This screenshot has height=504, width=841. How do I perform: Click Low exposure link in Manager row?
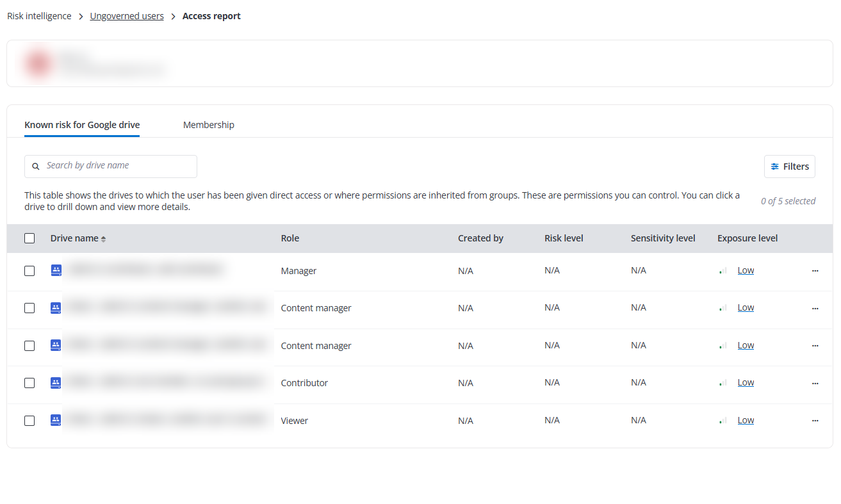(x=746, y=270)
